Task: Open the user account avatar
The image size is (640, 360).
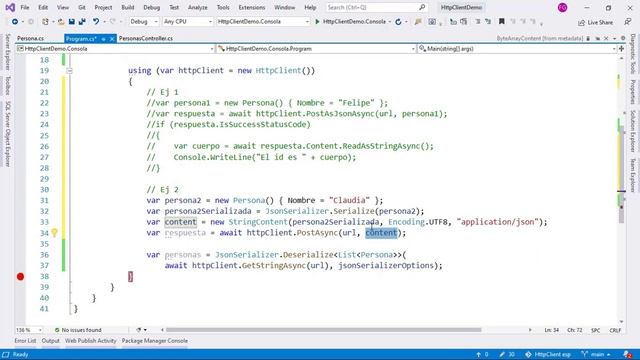Action: tap(562, 7)
